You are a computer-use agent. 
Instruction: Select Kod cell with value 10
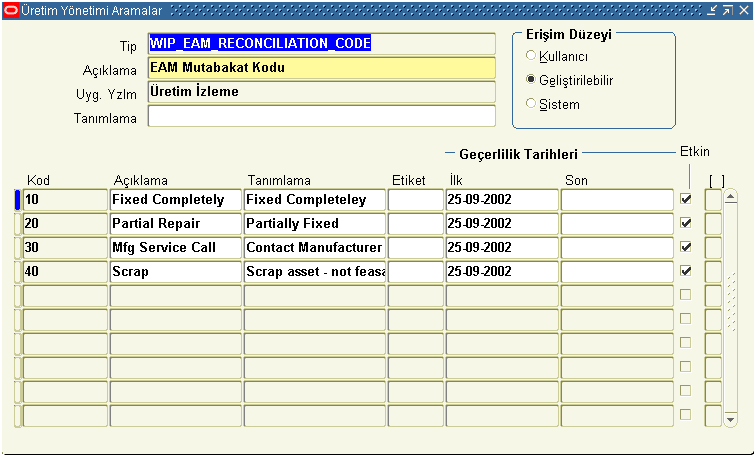point(65,200)
